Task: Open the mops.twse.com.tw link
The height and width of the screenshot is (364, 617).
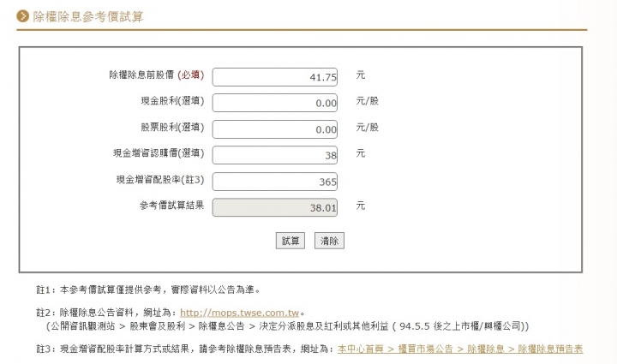Action: coord(240,313)
